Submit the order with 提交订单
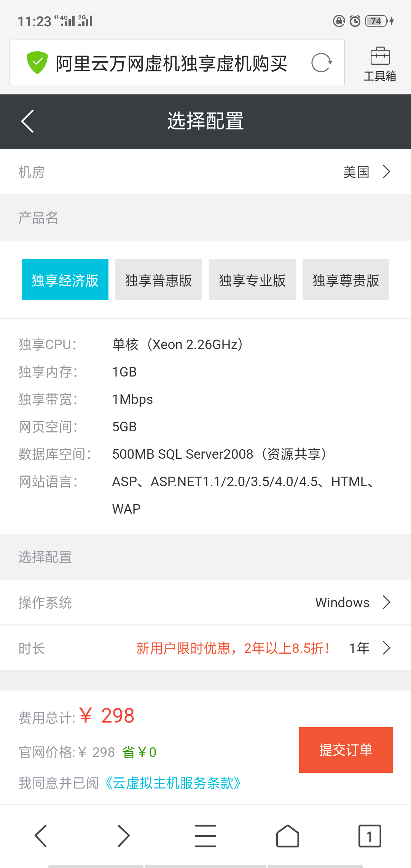This screenshot has width=411, height=868. click(346, 750)
